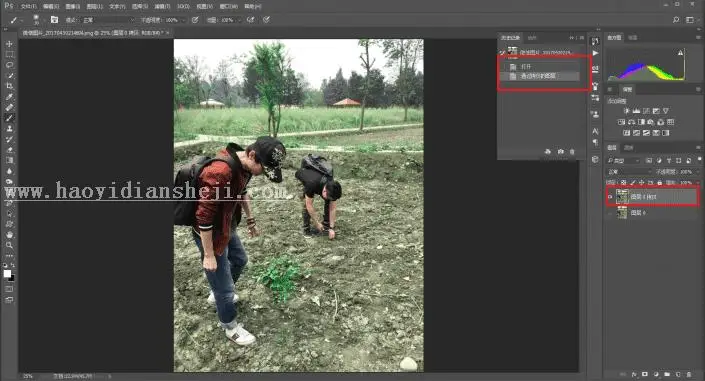Show the 图层 0 layer

click(x=610, y=213)
